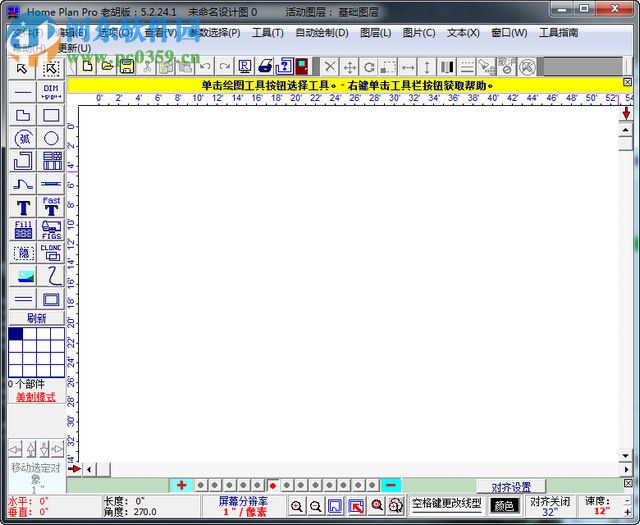Open the 图层(L) menu
Image resolution: width=640 pixels, height=525 pixels.
pyautogui.click(x=376, y=33)
